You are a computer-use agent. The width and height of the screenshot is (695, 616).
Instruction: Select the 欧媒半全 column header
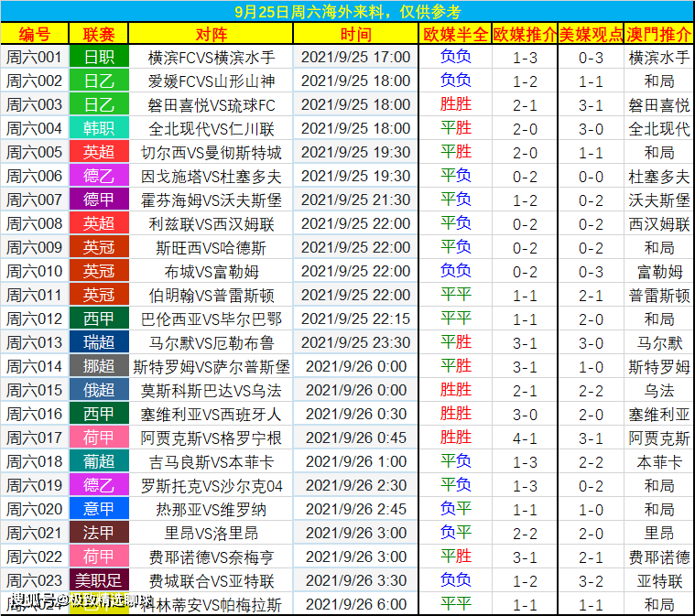(x=455, y=34)
